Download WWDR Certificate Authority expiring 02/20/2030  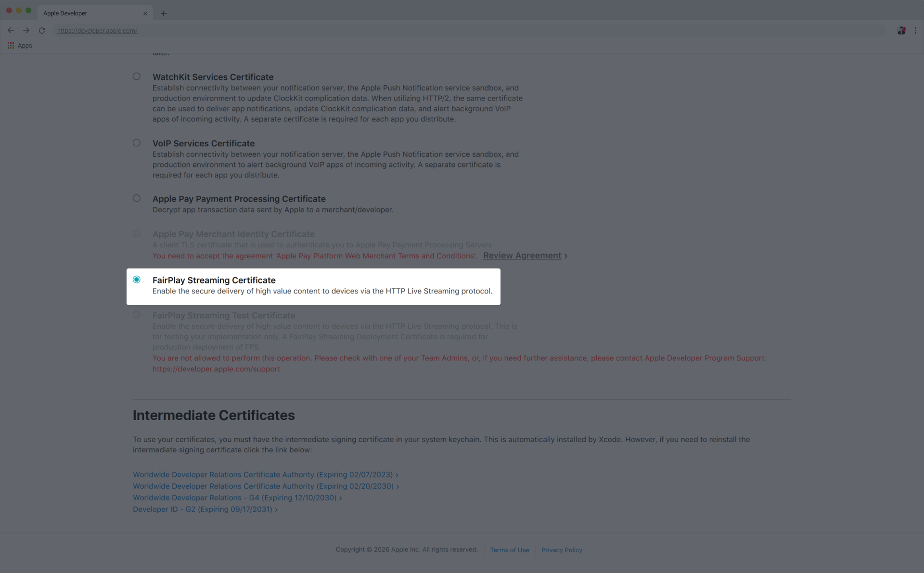coord(266,486)
